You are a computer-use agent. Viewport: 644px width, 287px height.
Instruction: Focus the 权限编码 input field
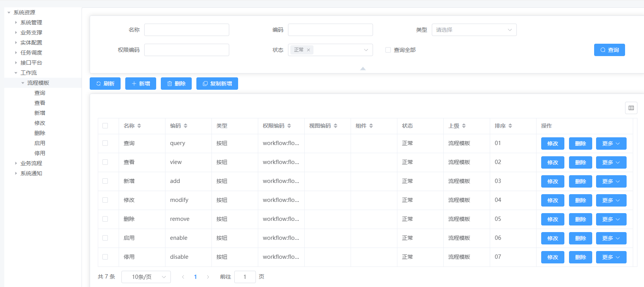(187, 50)
